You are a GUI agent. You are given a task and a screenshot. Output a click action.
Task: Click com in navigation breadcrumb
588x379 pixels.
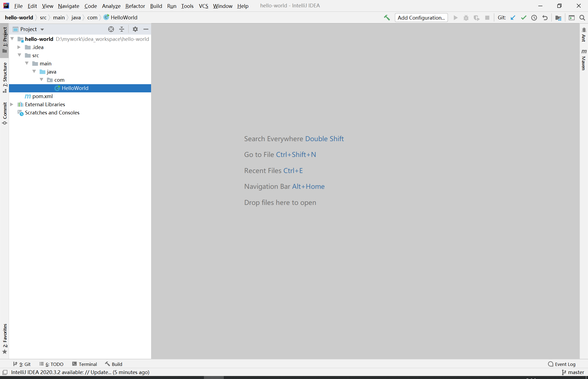pos(92,18)
